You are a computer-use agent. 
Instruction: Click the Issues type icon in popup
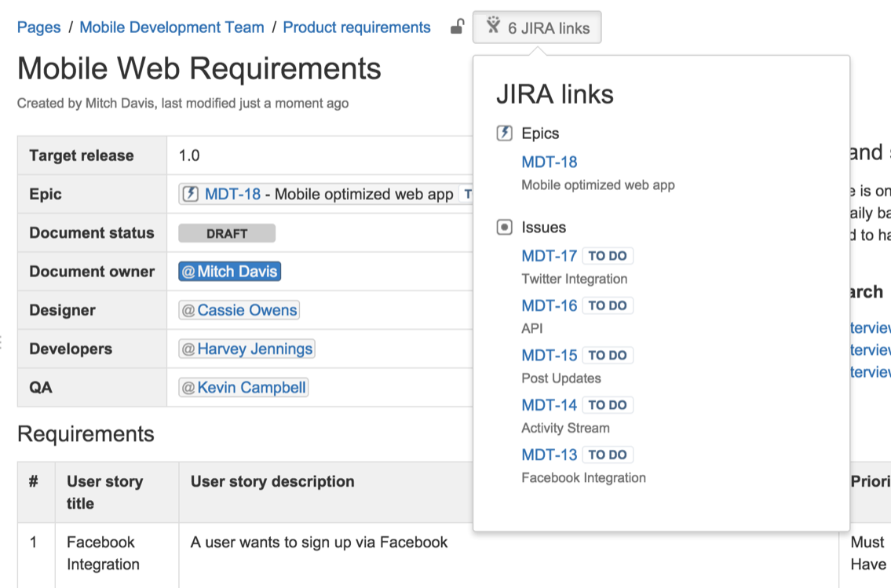pyautogui.click(x=505, y=228)
